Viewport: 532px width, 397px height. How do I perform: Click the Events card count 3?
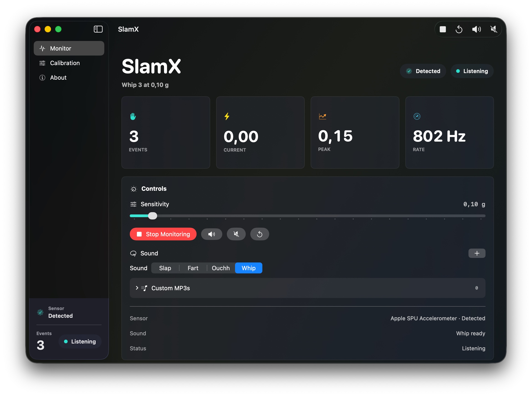point(134,136)
